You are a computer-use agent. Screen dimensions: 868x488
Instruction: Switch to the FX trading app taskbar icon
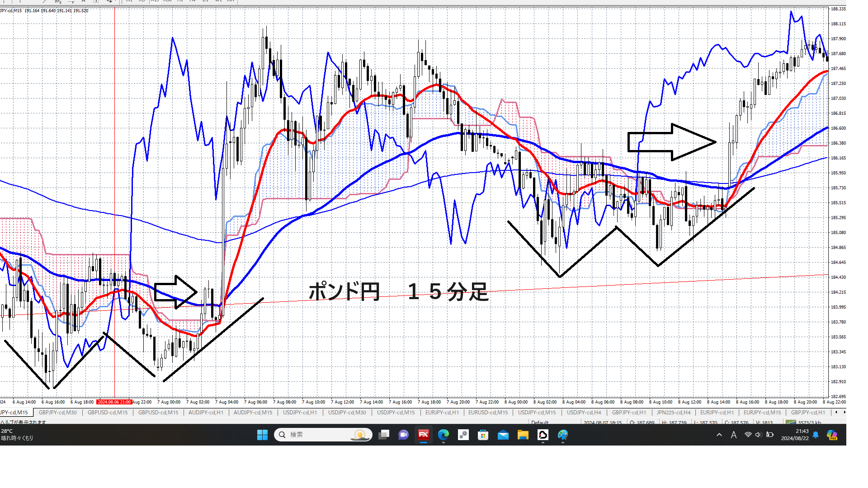pyautogui.click(x=424, y=435)
